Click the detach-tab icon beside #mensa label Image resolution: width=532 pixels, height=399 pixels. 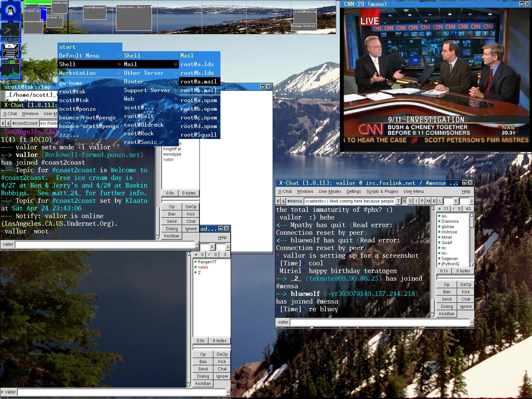(x=283, y=201)
